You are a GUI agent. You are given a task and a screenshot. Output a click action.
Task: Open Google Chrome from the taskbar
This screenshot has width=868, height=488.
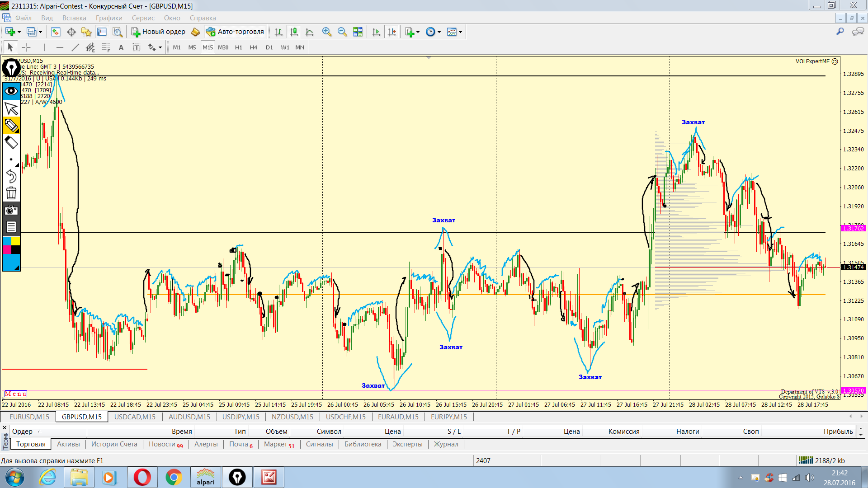pos(174,477)
